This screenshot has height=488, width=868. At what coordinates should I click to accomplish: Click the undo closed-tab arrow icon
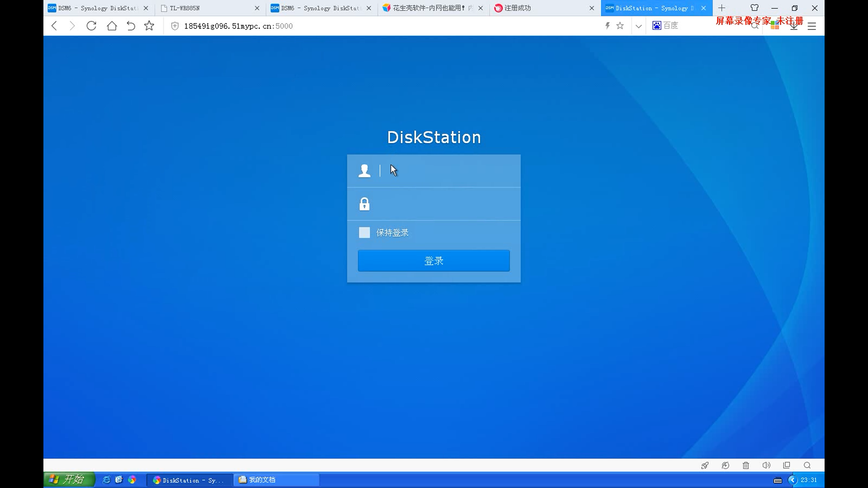pos(131,26)
